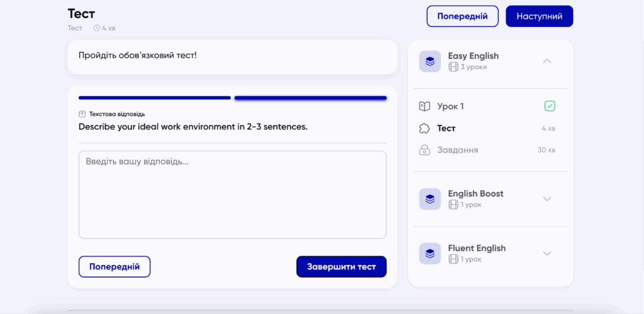
Task: Click the clock icon under the Тест title
Action: 97,28
